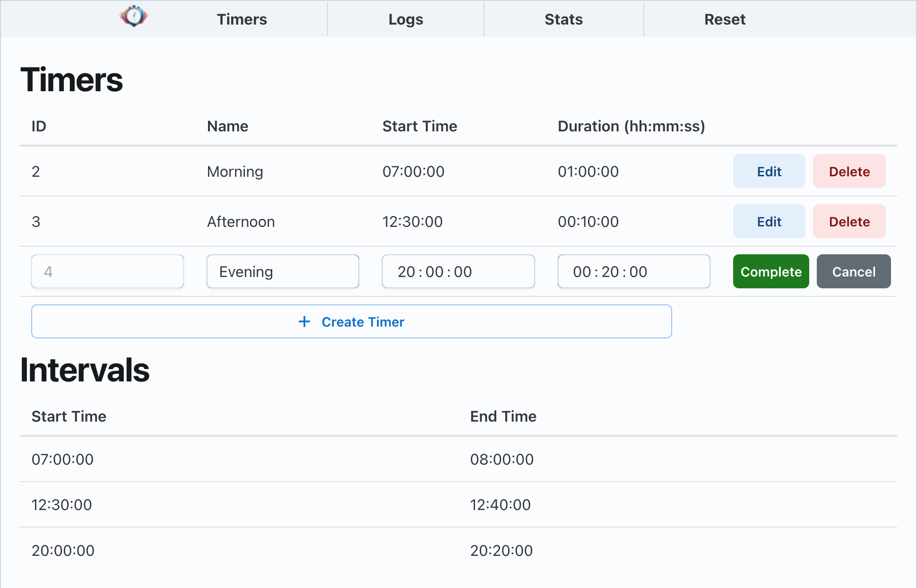Focus the ID field showing 4
Viewport: 917px width, 588px height.
point(107,272)
